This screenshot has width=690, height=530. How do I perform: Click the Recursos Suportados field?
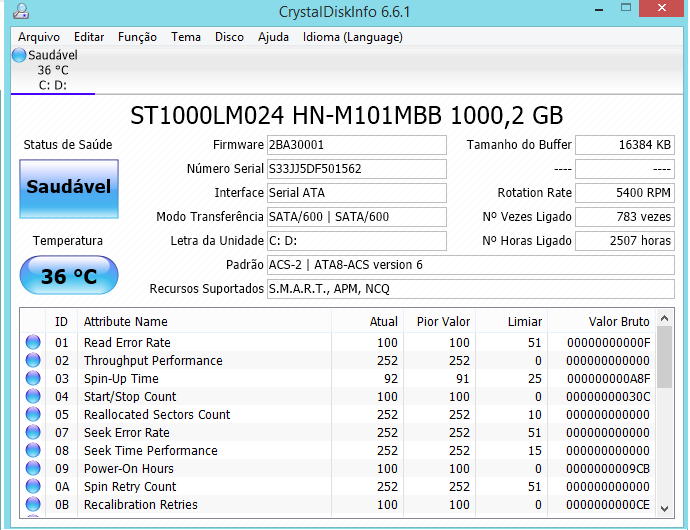point(470,289)
